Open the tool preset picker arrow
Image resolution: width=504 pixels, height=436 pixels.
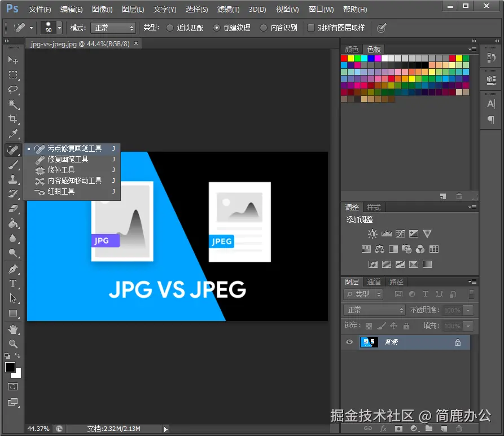tap(31, 28)
